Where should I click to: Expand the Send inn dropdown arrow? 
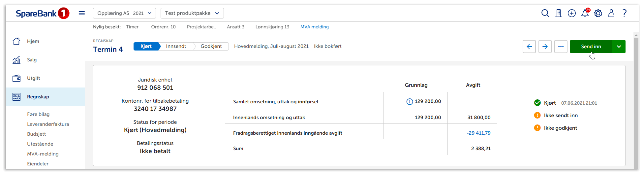click(x=619, y=47)
